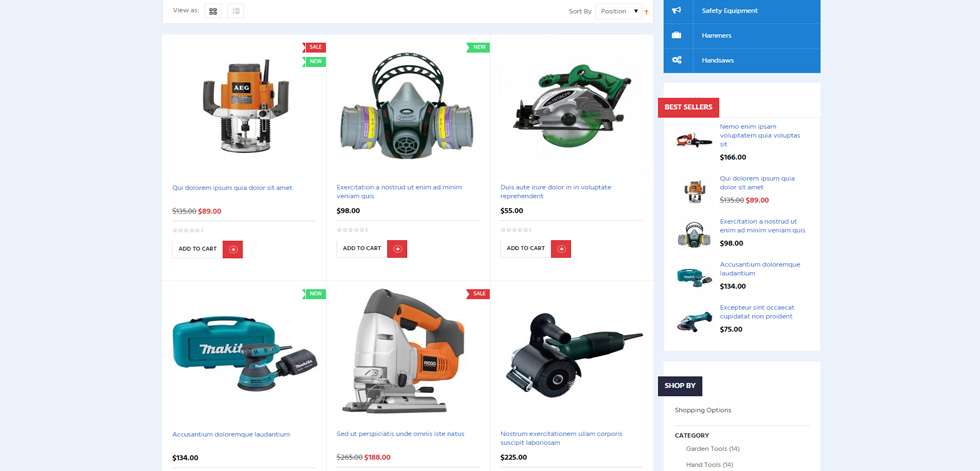Click SALE badge on AEG router
980x471 pixels.
point(314,47)
